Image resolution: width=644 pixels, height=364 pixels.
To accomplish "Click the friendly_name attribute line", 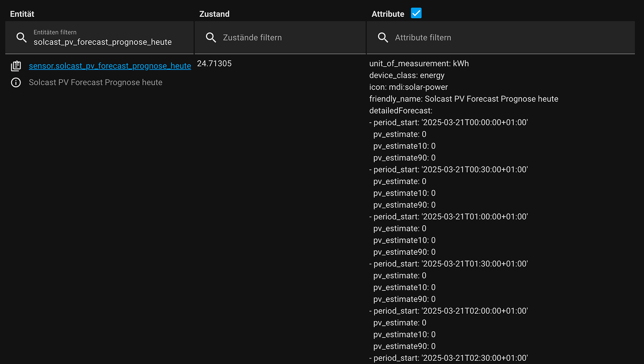I will (464, 99).
